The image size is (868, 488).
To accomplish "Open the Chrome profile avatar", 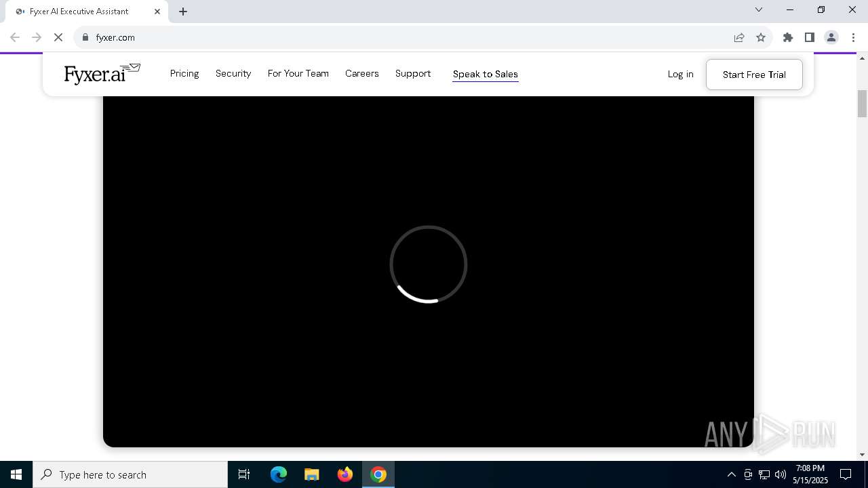I will click(831, 38).
